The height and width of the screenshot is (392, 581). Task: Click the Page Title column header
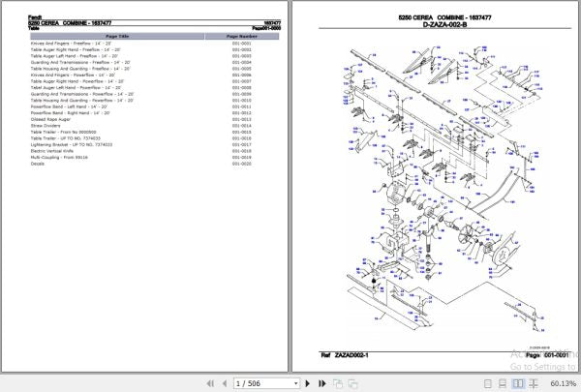(x=117, y=37)
